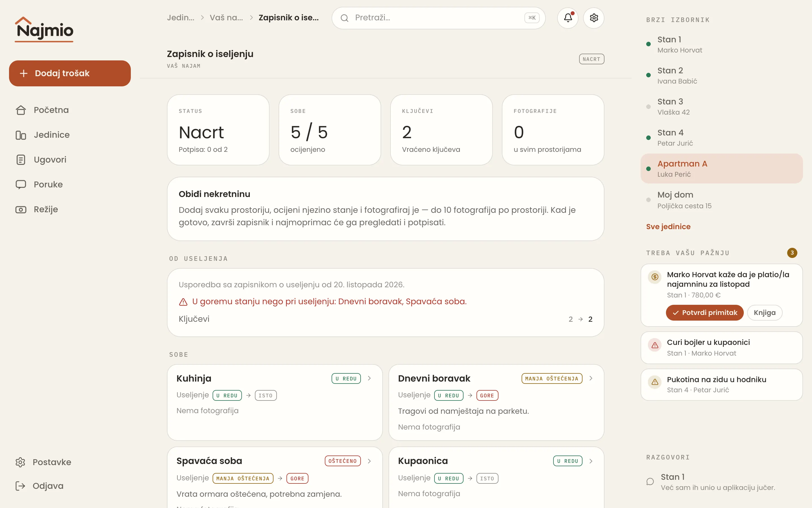Open the Sve jedinice link
The image size is (812, 508).
click(668, 226)
